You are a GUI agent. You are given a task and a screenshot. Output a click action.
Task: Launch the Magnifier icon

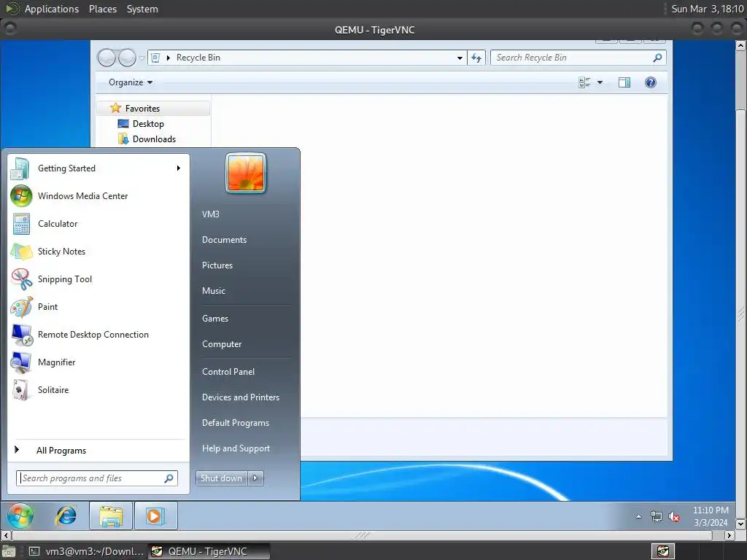coord(21,362)
